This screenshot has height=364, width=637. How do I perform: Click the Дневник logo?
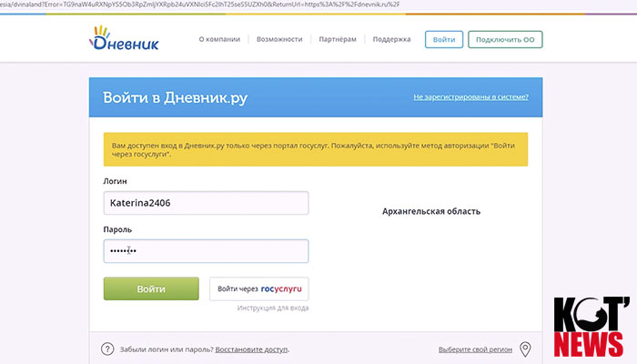pos(124,38)
